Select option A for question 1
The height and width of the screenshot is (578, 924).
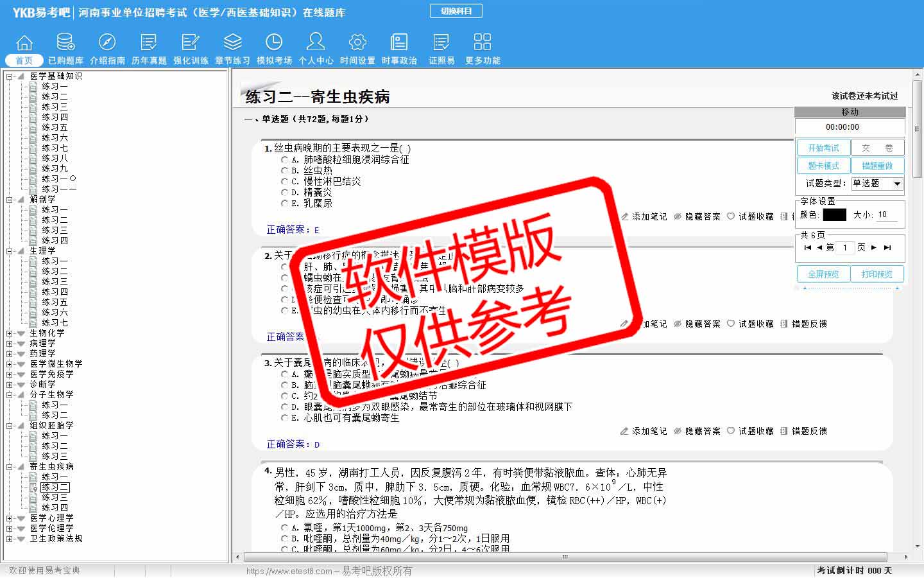tap(285, 159)
